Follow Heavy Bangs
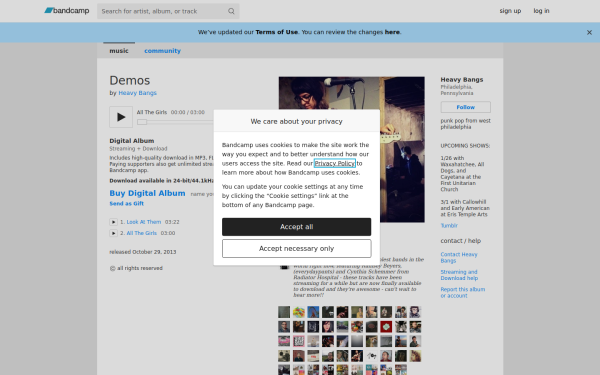600x375 pixels. tap(465, 107)
